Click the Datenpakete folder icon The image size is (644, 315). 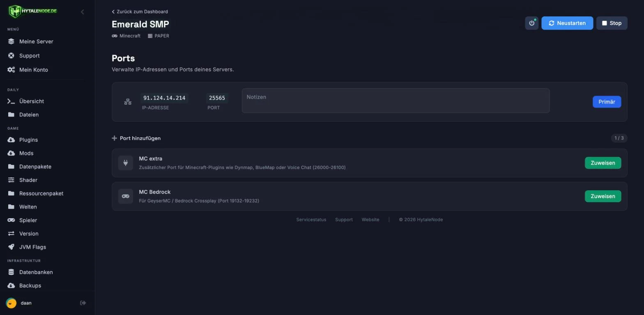[11, 167]
